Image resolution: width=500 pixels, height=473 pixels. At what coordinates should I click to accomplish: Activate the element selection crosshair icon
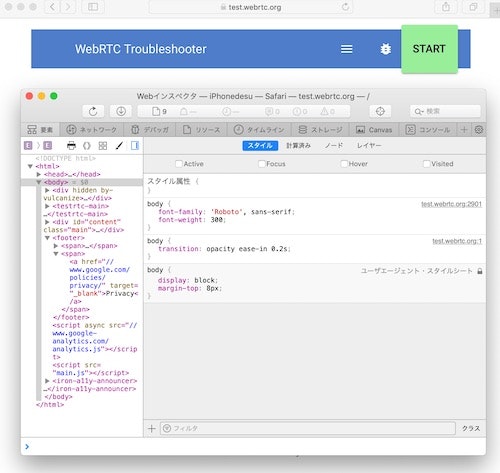click(380, 111)
